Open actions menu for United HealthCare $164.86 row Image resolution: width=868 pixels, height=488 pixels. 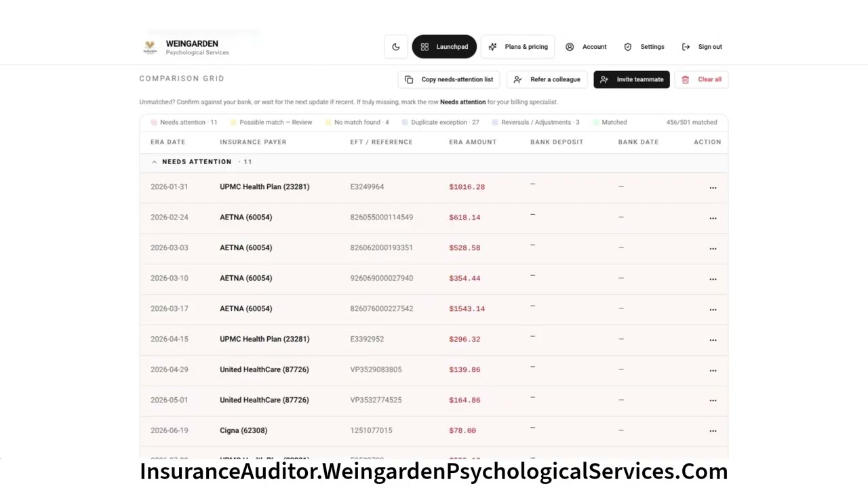(713, 400)
